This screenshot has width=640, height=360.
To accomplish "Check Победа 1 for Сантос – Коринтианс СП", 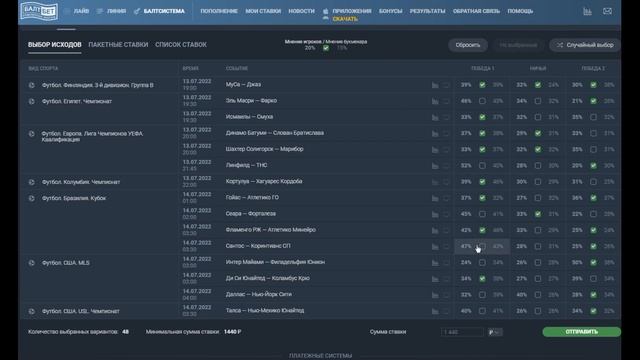I will click(482, 246).
